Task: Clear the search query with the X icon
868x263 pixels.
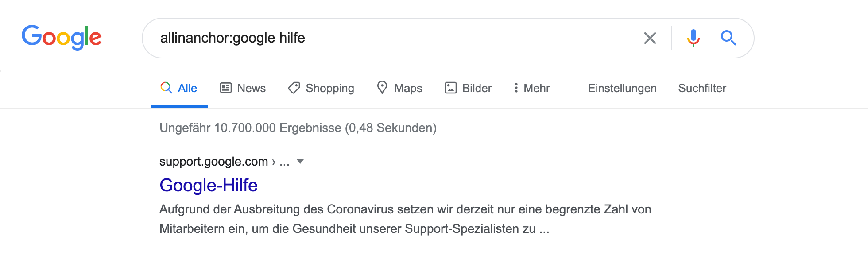Action: (650, 38)
